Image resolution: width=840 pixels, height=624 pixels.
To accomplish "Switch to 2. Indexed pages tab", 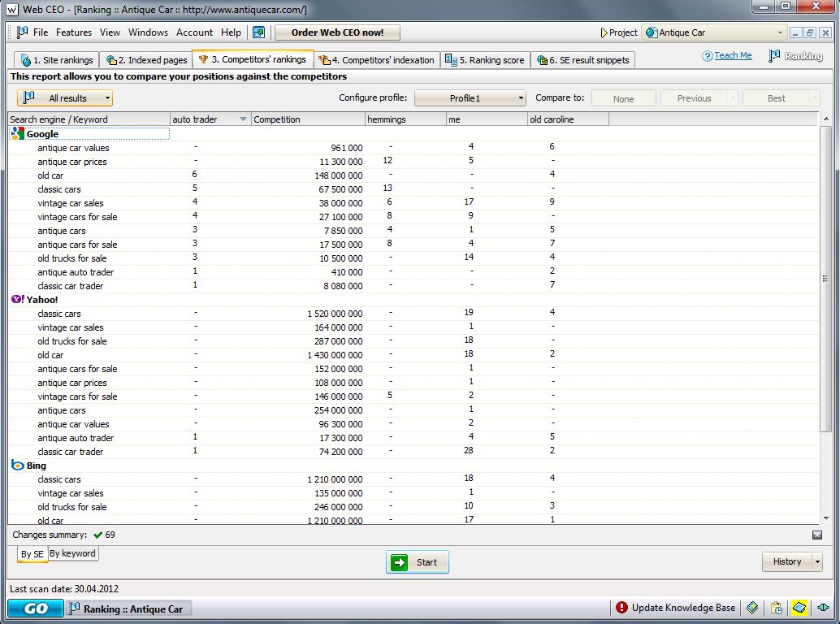I will pyautogui.click(x=146, y=60).
